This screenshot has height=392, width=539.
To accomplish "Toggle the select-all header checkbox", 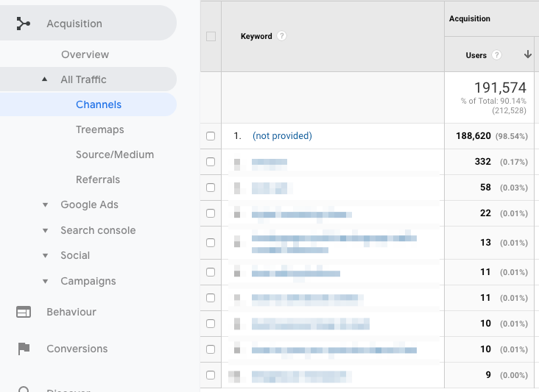I will click(x=211, y=36).
